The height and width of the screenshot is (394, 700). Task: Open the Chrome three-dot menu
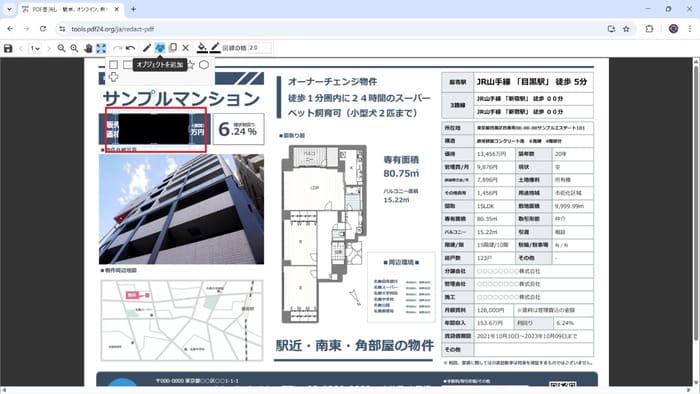pos(690,29)
